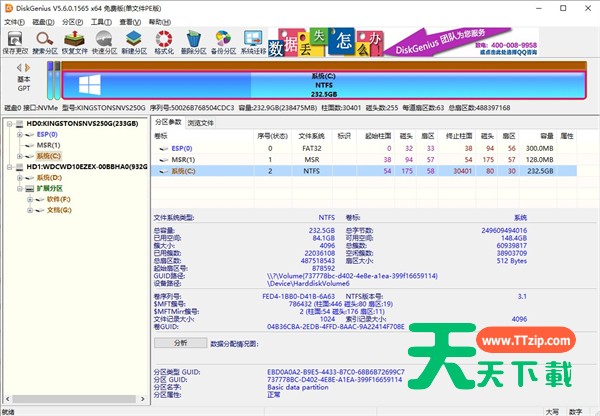This screenshot has width=600, height=416.
Task: Open the 查看(V) menu
Action: [x=130, y=22]
